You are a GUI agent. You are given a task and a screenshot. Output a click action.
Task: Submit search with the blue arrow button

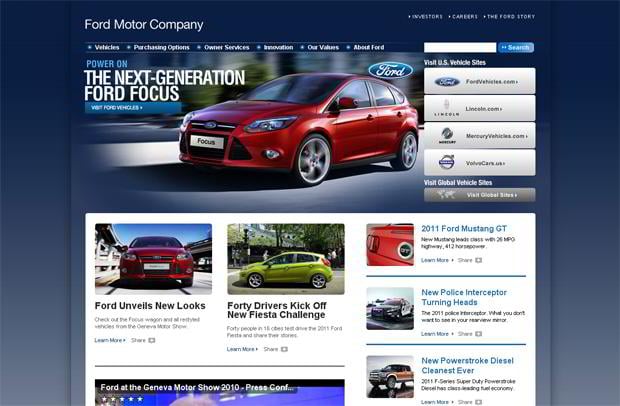tap(516, 47)
